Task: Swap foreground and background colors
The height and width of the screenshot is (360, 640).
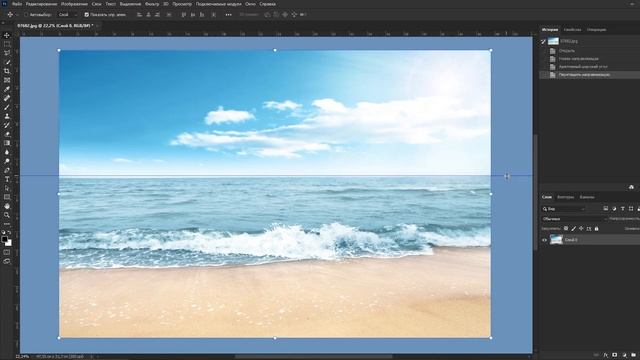Action: click(x=10, y=233)
